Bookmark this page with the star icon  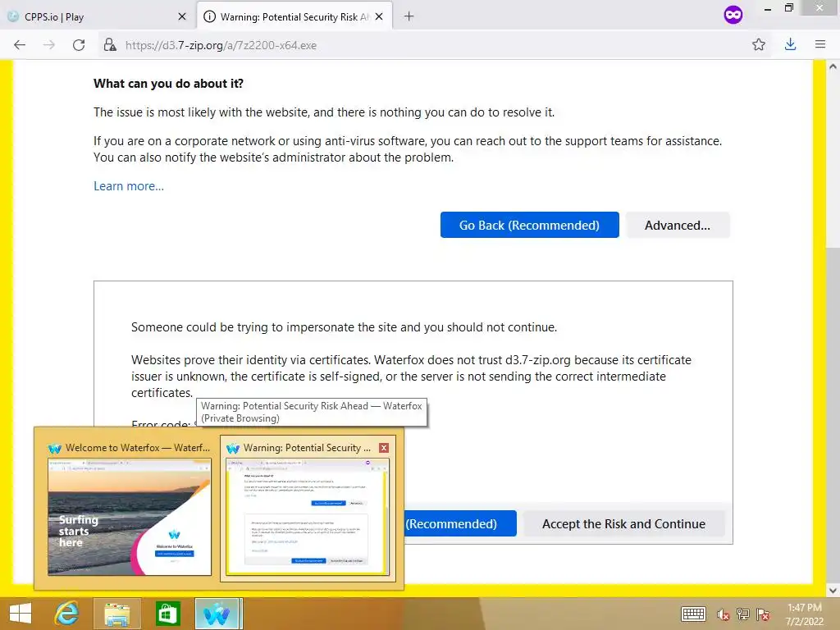coord(759,45)
